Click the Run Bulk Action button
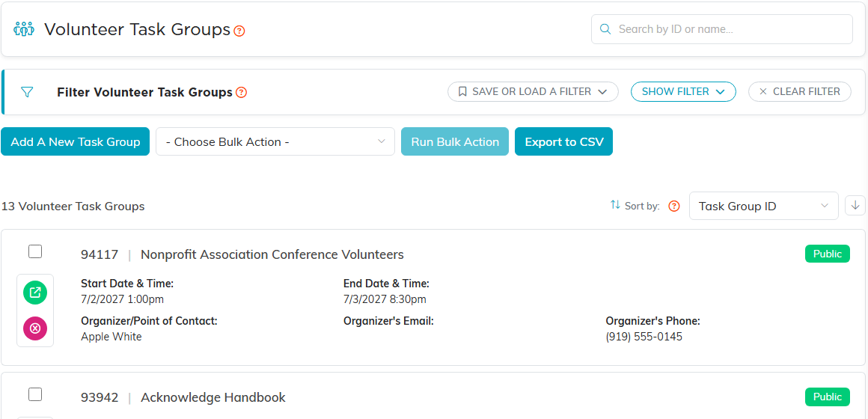The image size is (868, 419). [454, 141]
